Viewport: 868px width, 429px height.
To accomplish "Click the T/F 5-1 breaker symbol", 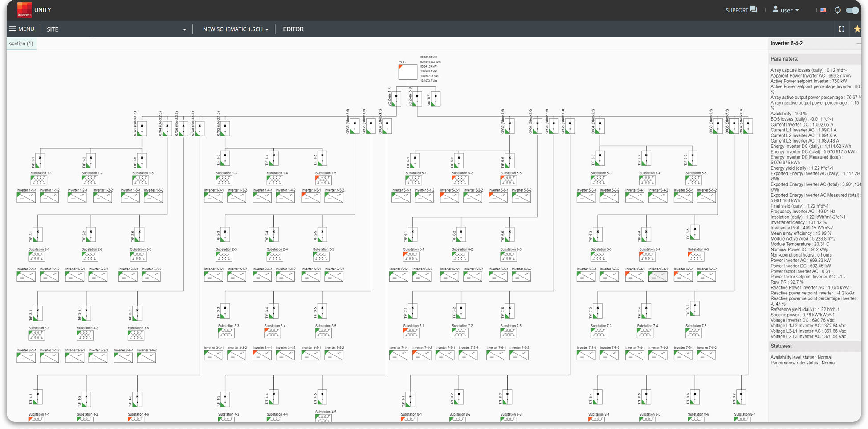I will 415,160.
